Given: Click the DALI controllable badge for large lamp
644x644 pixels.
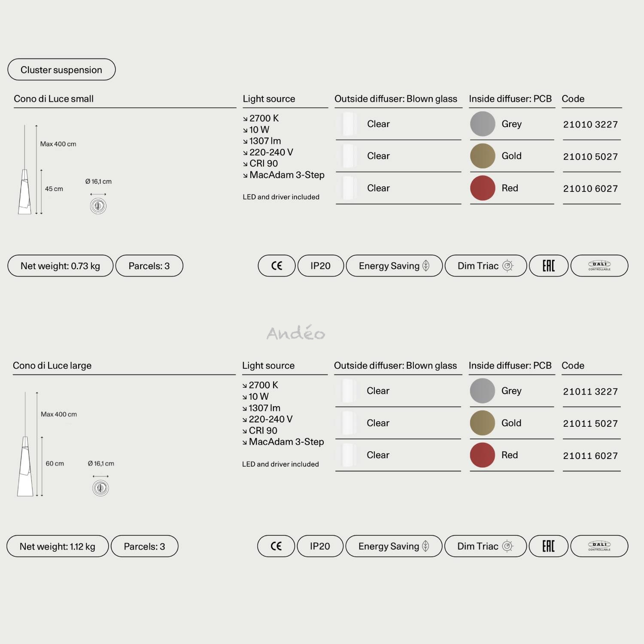Looking at the screenshot, I should tap(599, 546).
